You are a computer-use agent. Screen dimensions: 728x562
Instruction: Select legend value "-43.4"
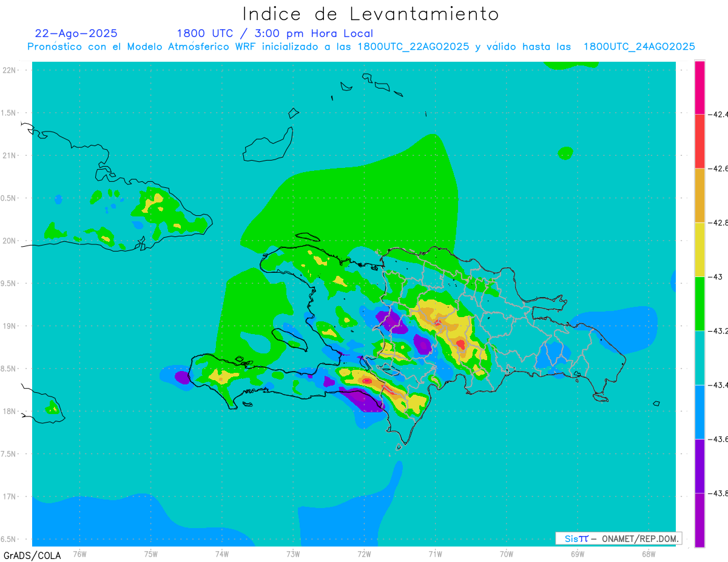(x=718, y=385)
